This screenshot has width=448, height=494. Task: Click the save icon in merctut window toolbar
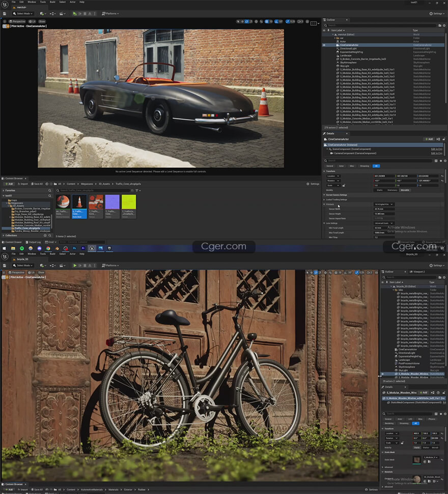(x=5, y=14)
